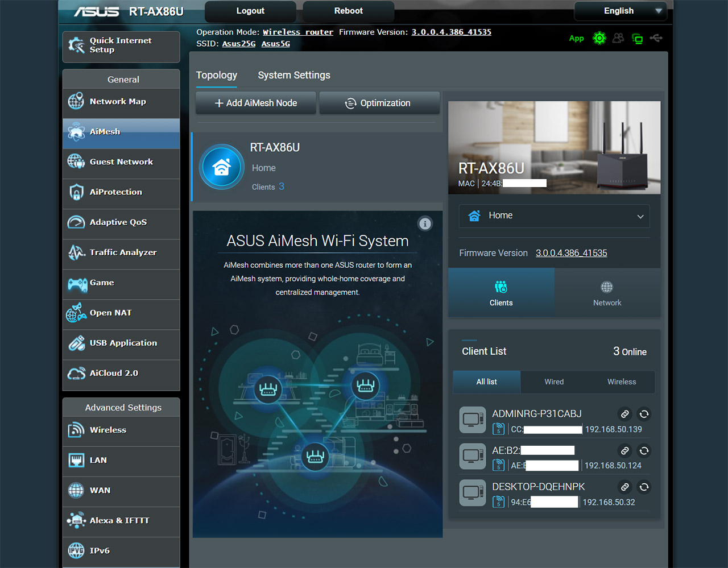Open LAN advanced settings

[x=121, y=461]
